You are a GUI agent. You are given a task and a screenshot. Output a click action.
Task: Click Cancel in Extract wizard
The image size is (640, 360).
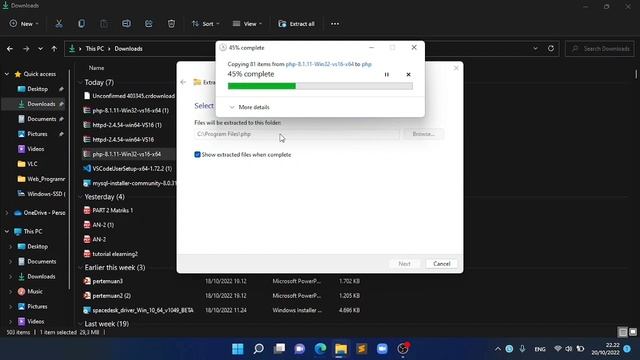442,264
